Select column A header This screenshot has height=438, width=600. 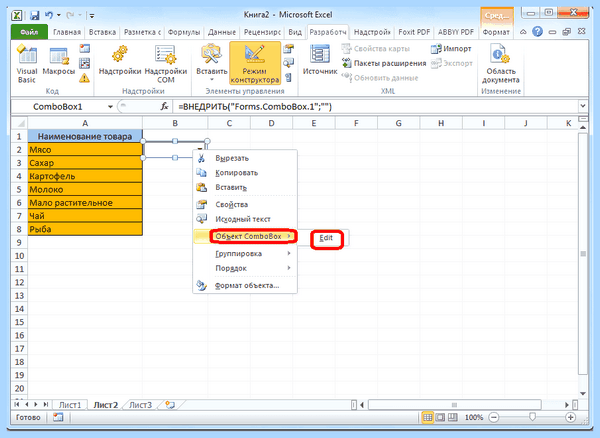[85, 123]
